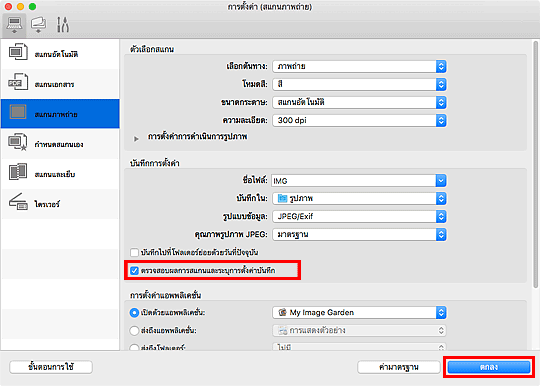Open the ขนาดกระดาษ paper size dropdown
Screen dimensions: 540x386
tap(359, 102)
